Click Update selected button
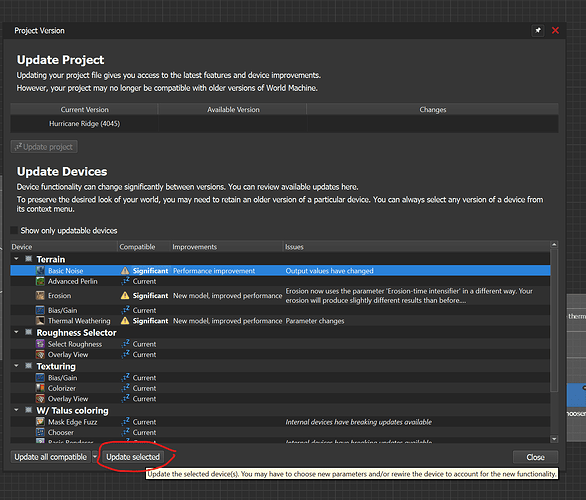Image resolution: width=586 pixels, height=500 pixels. [x=133, y=457]
